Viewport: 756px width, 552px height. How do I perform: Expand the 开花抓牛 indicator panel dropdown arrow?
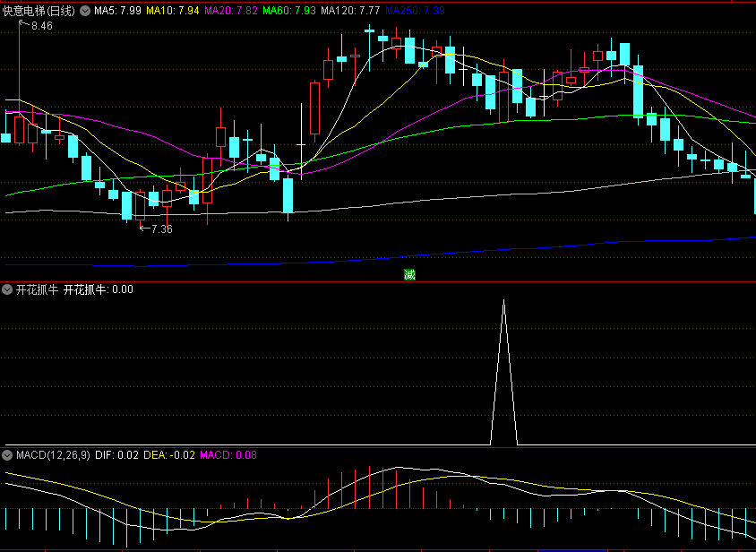coord(7,289)
